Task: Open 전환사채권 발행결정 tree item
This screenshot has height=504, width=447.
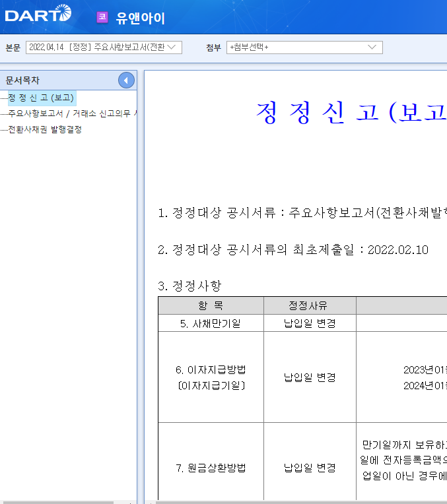Action: [x=45, y=129]
